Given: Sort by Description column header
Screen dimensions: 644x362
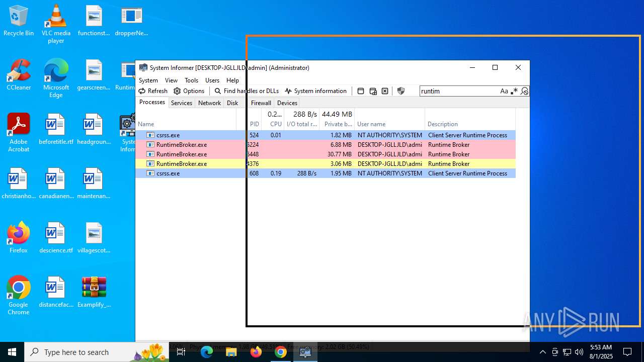Looking at the screenshot, I should tap(470, 120).
